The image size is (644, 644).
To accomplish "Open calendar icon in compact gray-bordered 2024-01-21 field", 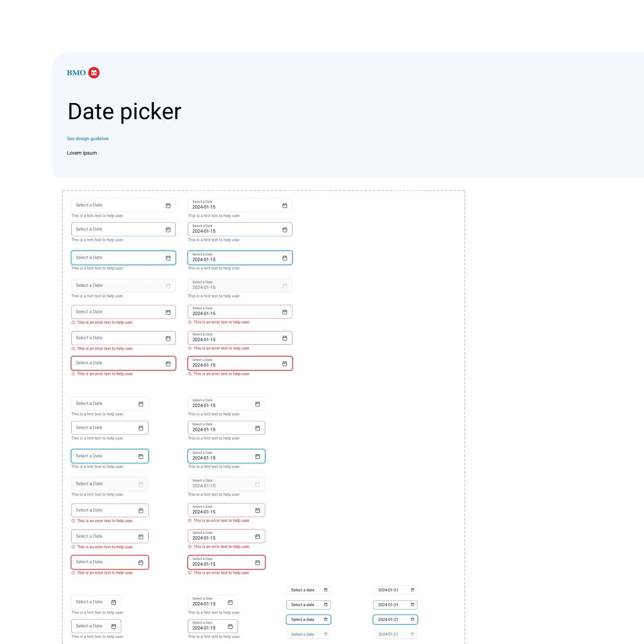I will tap(413, 590).
